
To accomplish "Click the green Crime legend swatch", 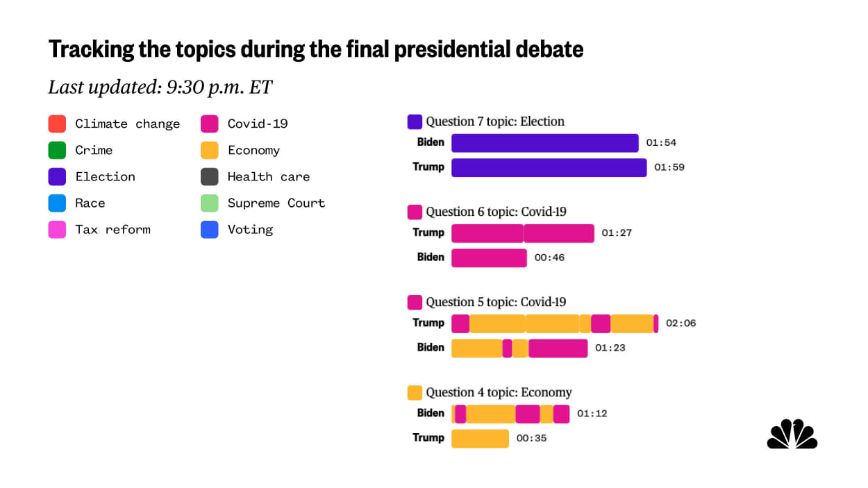I will [57, 151].
